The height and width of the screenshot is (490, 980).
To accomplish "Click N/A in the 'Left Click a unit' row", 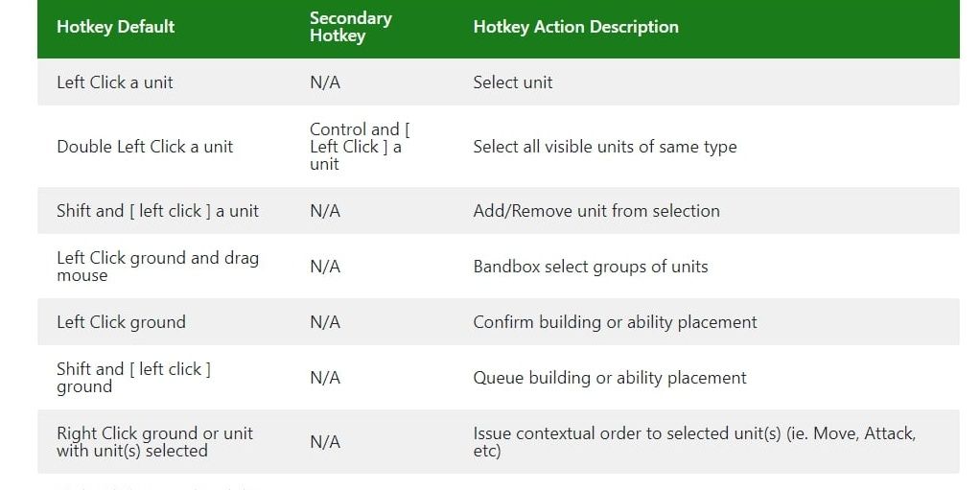I will tap(325, 82).
